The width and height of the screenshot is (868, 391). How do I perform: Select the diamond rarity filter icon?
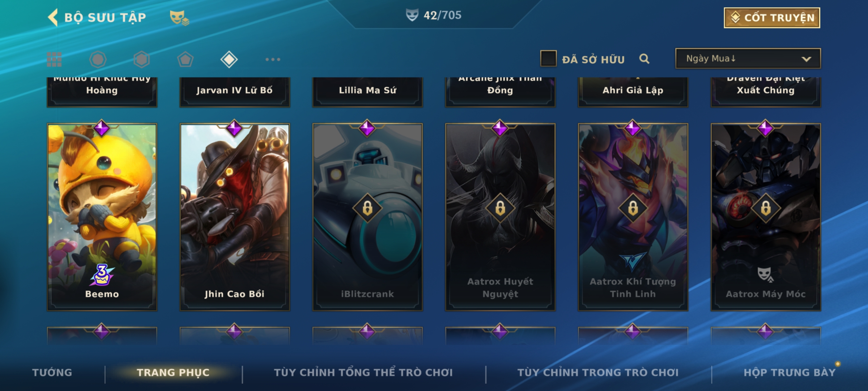pyautogui.click(x=229, y=59)
